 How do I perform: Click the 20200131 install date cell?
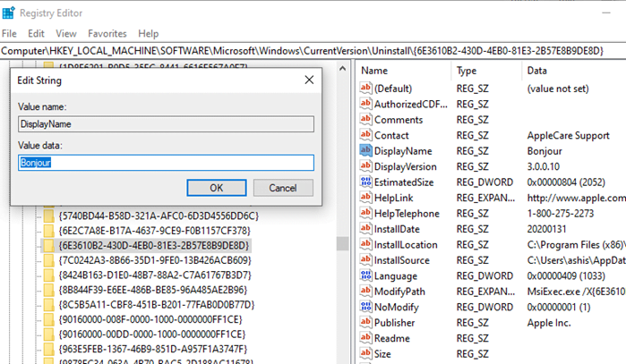[x=546, y=229]
